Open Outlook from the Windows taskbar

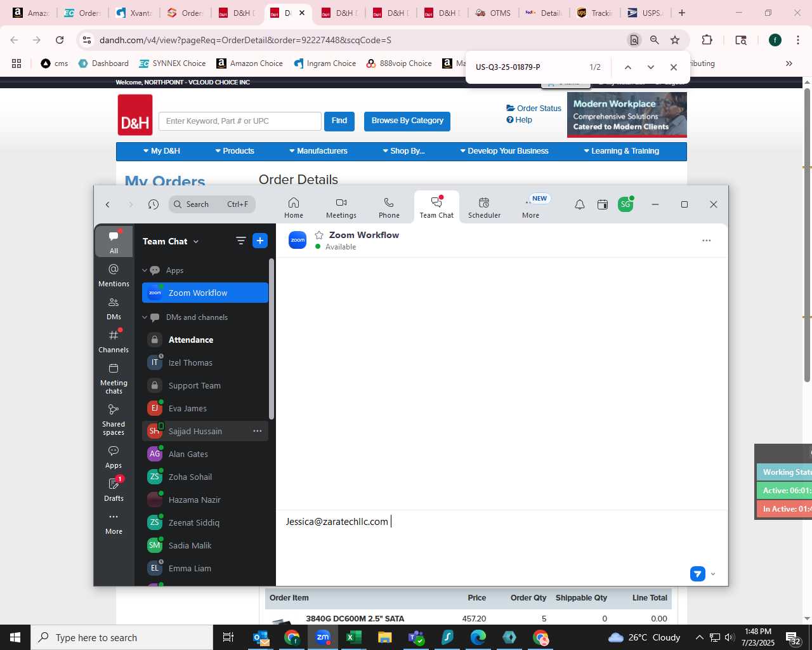[261, 637]
